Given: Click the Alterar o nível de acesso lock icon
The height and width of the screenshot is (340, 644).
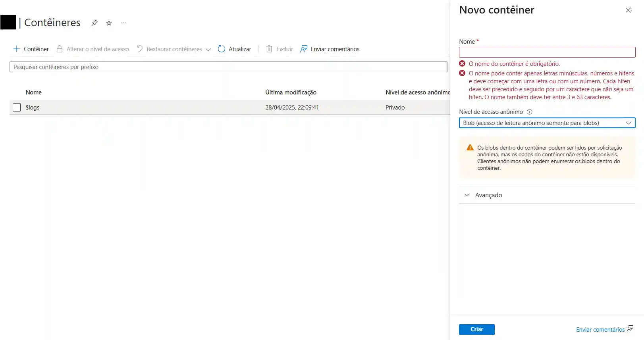Looking at the screenshot, I should click(60, 49).
